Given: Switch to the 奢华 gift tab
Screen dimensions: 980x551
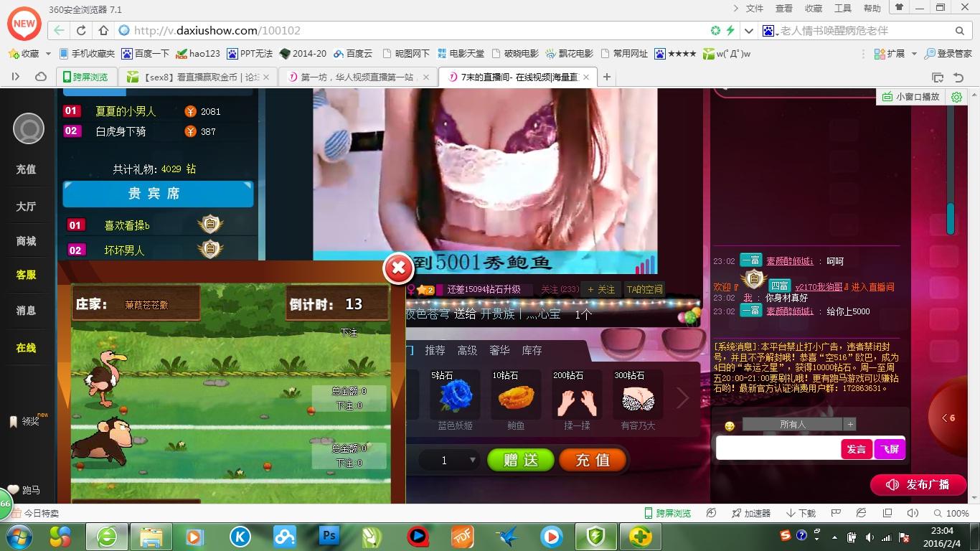Looking at the screenshot, I should (x=499, y=350).
